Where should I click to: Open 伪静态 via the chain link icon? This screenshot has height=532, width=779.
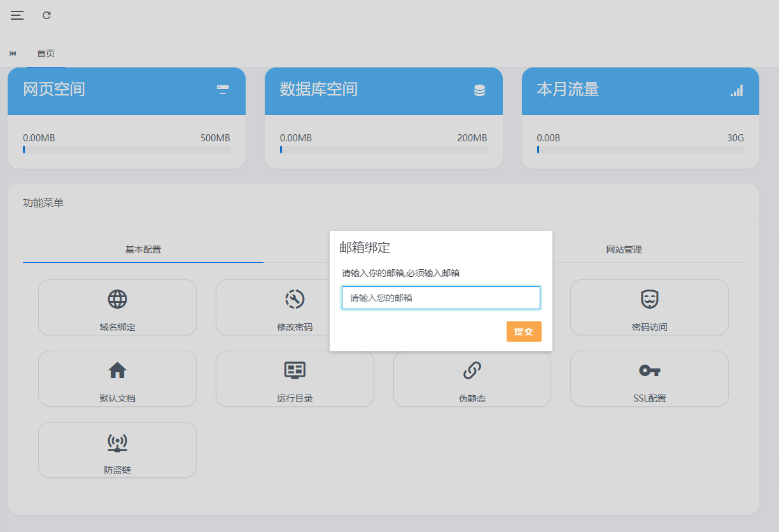472,370
